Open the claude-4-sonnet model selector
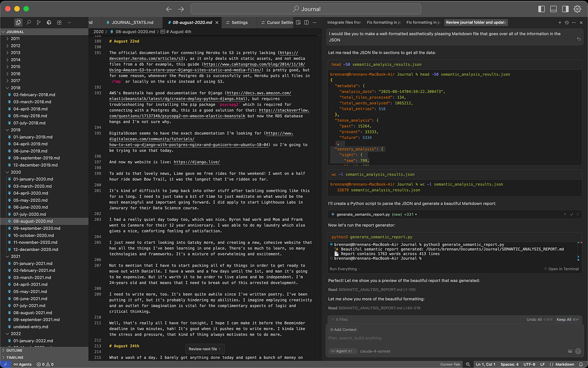Viewport: 588px width, 368px height. pos(376,351)
